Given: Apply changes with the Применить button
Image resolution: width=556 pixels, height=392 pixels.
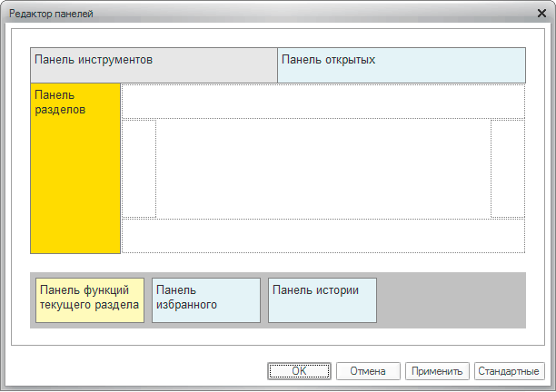Looking at the screenshot, I should click(x=438, y=371).
